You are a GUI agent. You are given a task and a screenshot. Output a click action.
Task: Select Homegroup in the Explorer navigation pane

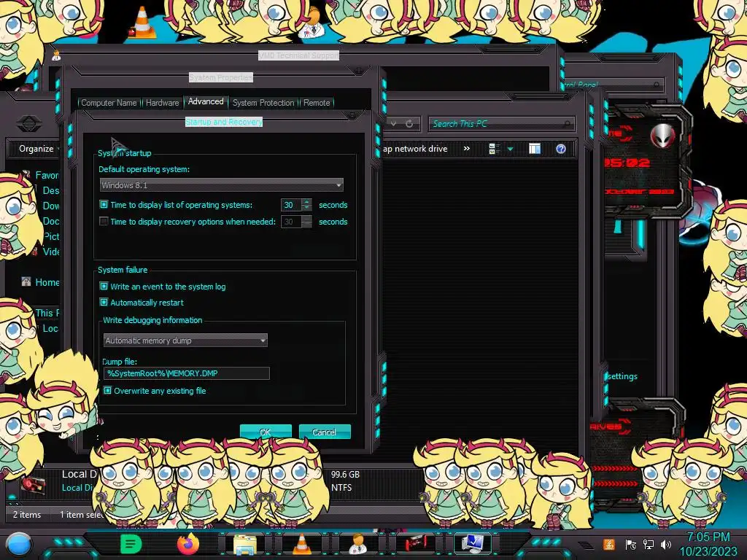[47, 282]
